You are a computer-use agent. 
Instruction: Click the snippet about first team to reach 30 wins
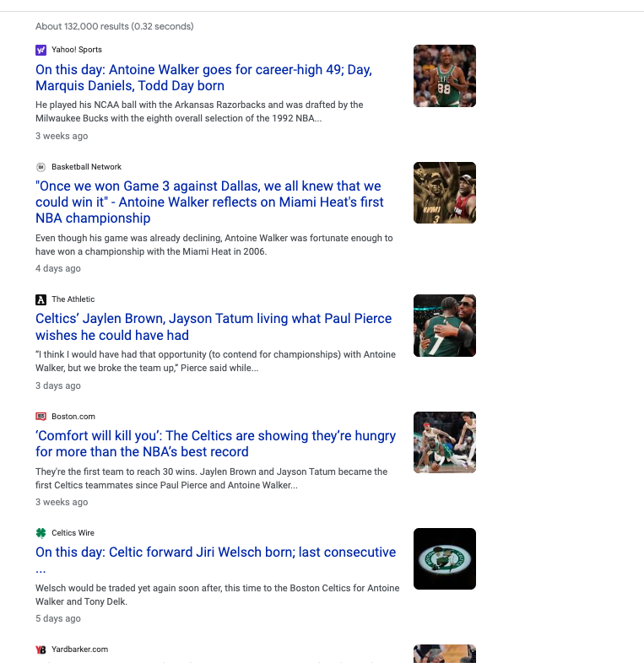tap(212, 478)
